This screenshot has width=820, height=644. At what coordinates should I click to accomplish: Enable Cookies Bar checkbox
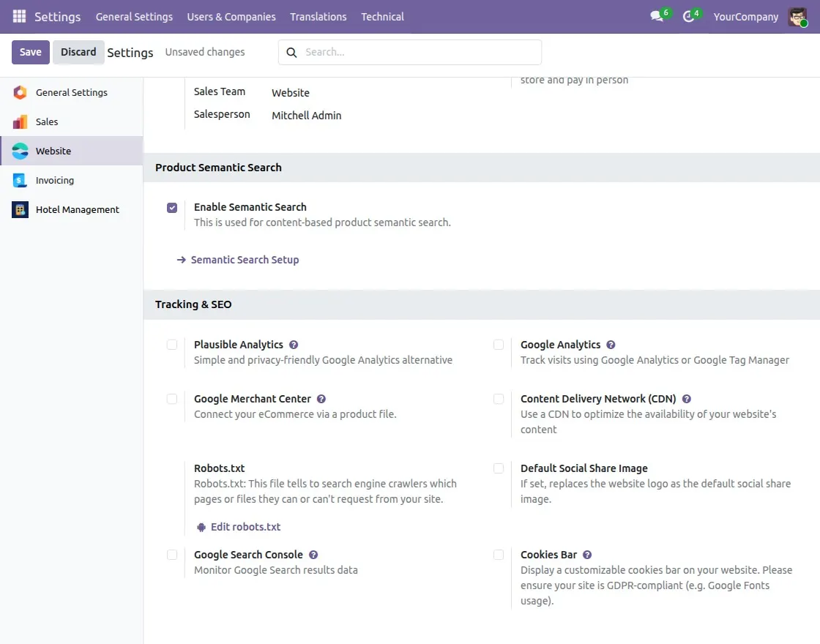tap(499, 555)
